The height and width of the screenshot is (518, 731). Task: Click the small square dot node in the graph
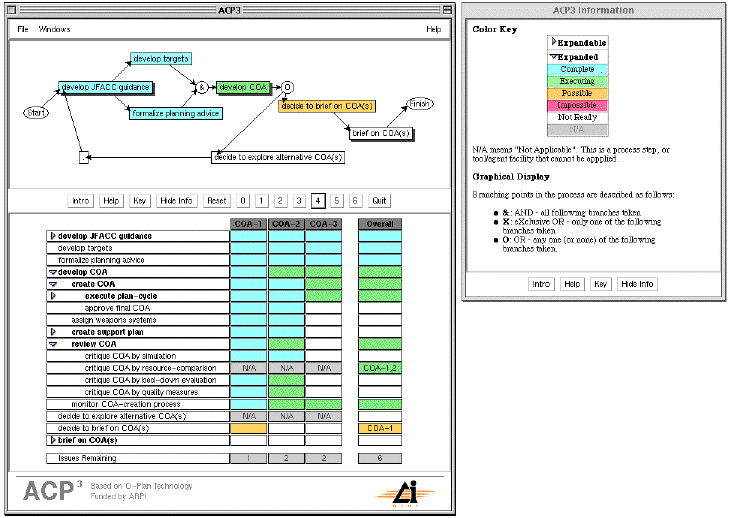coord(84,157)
